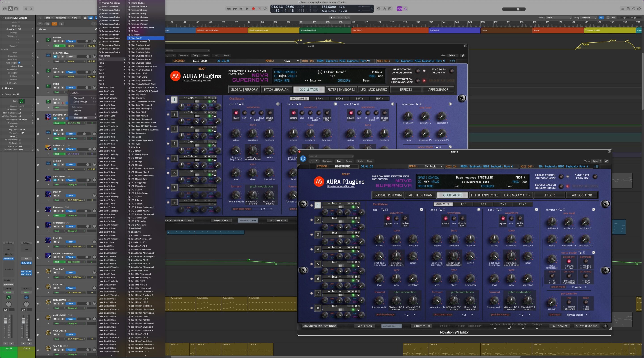This screenshot has width=644, height=358.
Task: Open the Functions menu dropdown
Action: [62, 18]
